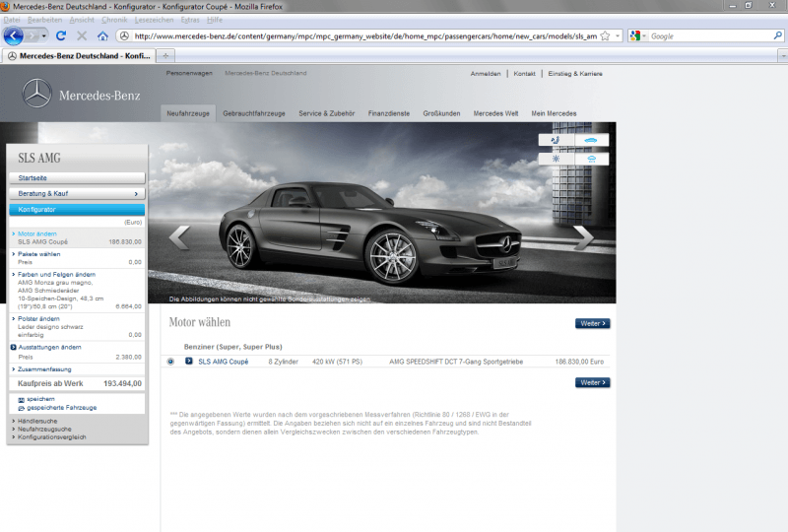Select the SLS AMG Coupé radio button
Screen dimensions: 788x532
(x=170, y=362)
